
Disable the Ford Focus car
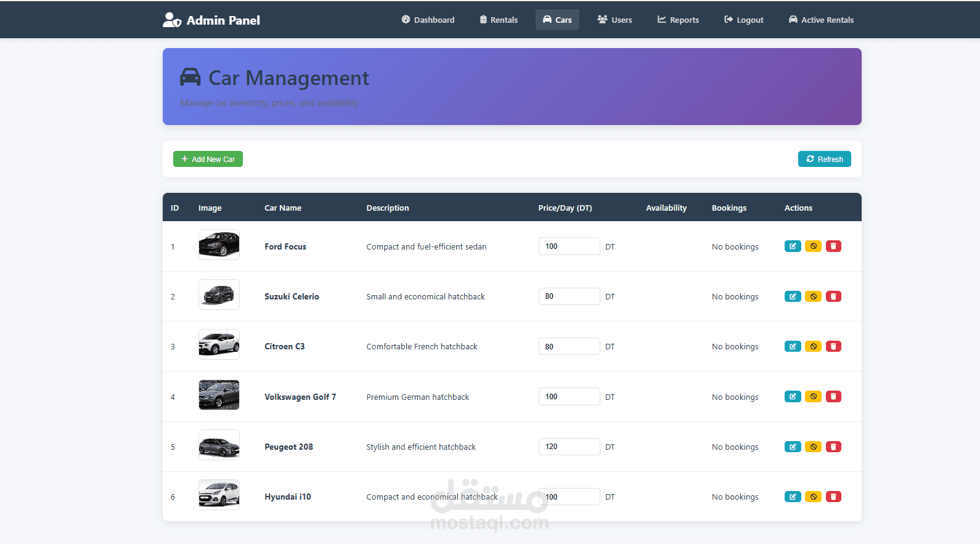813,246
